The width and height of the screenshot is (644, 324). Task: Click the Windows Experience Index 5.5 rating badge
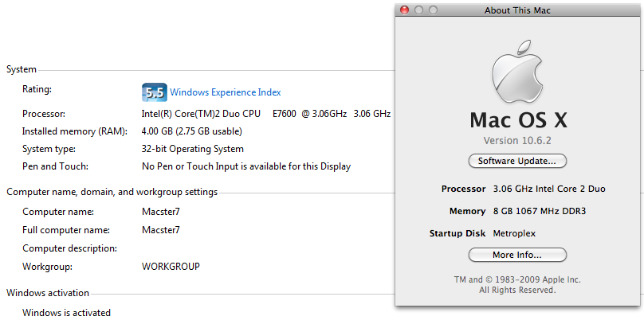click(x=155, y=92)
